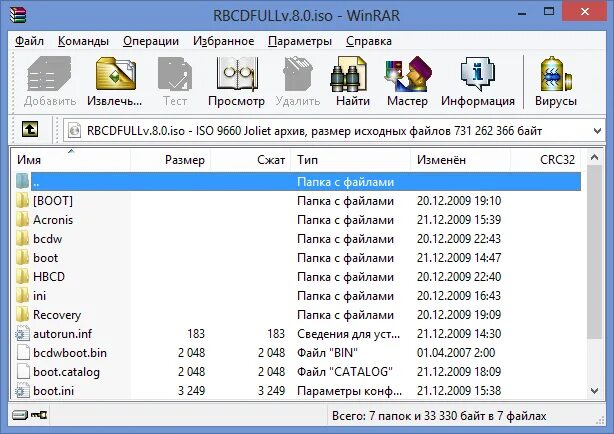Screen dimensions: 614x434
Task: Click 'Параметры конф...' type of boot.ini
Action: pyautogui.click(x=349, y=391)
